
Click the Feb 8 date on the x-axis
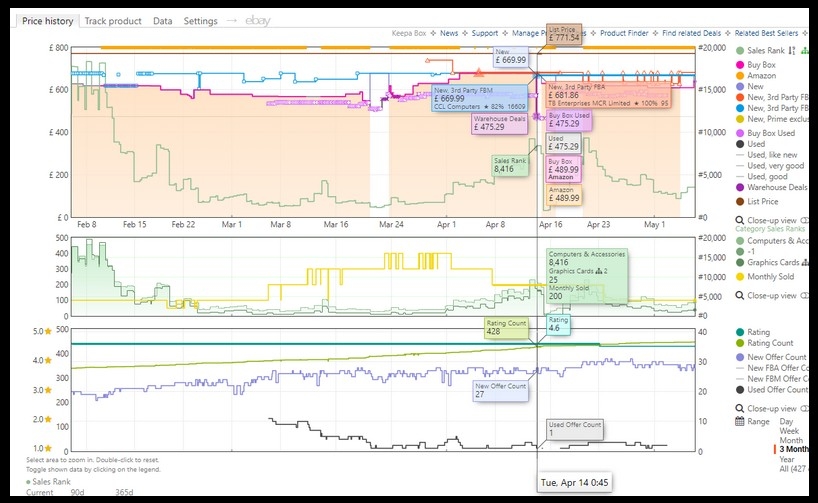87,224
